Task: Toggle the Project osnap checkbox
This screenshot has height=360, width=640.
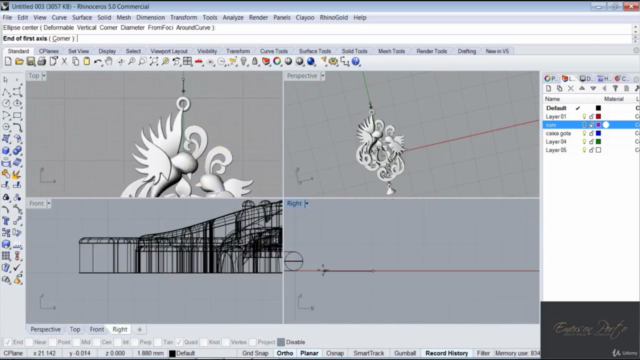Action: pyautogui.click(x=253, y=342)
